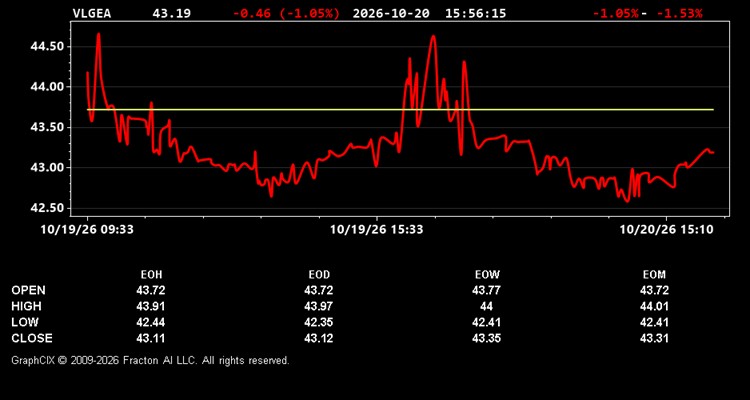Screen dimensions: 750x400
Task: Click the LOW row label
Action: tap(25, 322)
